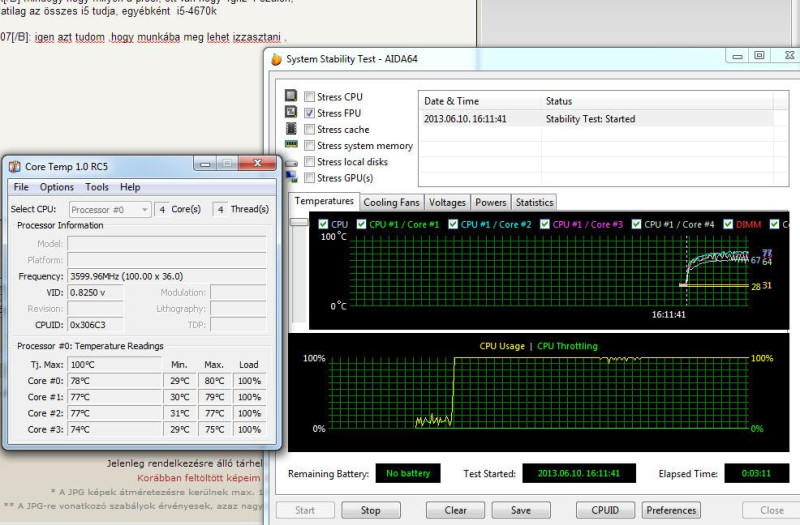The image size is (800, 525).
Task: Click the Core Temp thermometer title icon
Action: tap(15, 166)
